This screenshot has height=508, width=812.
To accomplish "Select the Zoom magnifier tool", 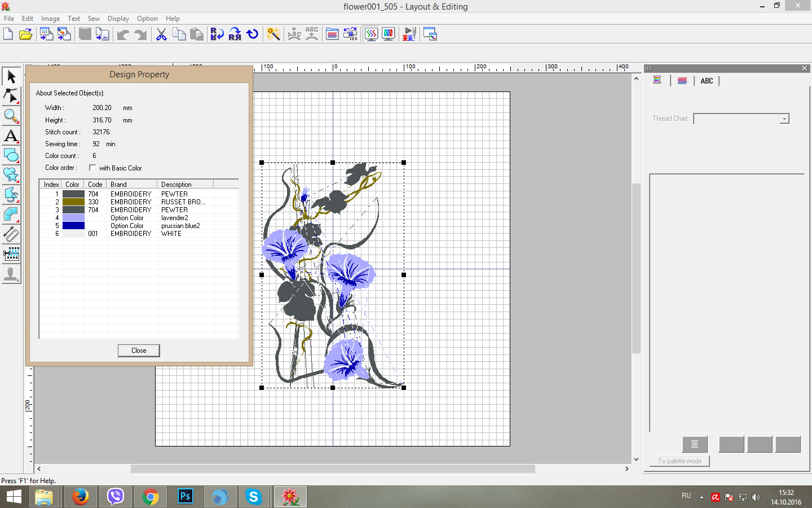I will [11, 116].
